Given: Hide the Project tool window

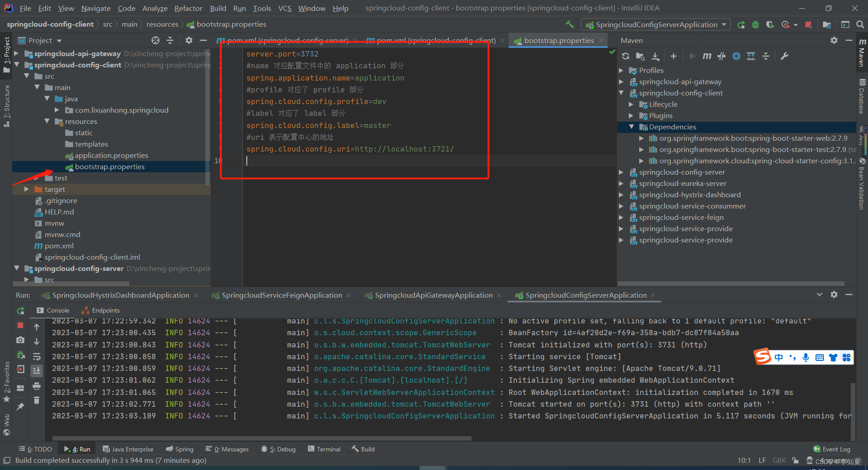Looking at the screenshot, I should tap(203, 40).
